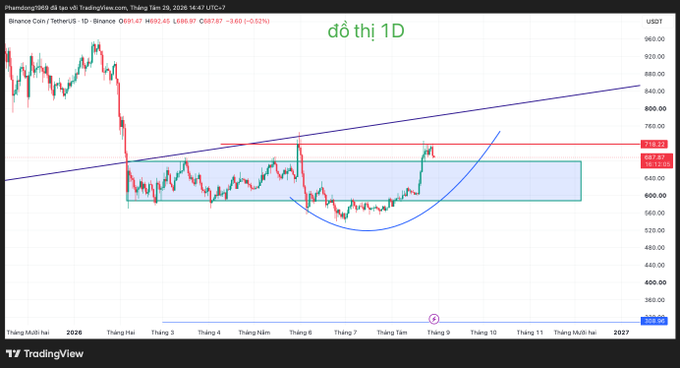Screen dimensions: 680x368
Task: Click the Binance Coin / TetherUS symbol title
Action: tap(62, 21)
